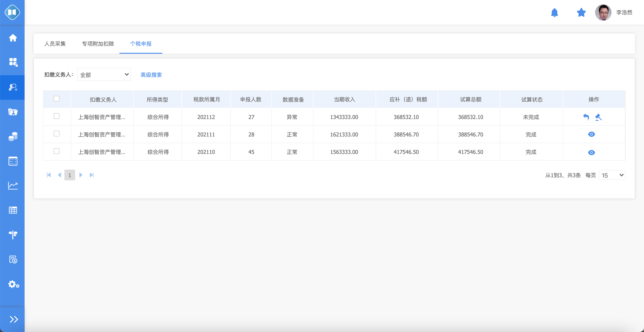Switch to the 专项附加扣除 tab
This screenshot has width=644, height=332.
[98, 44]
